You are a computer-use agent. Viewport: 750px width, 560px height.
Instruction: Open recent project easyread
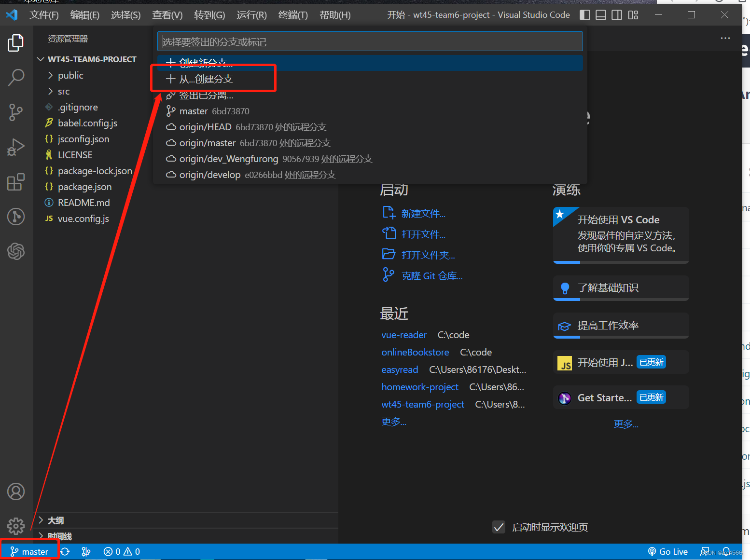click(x=400, y=369)
